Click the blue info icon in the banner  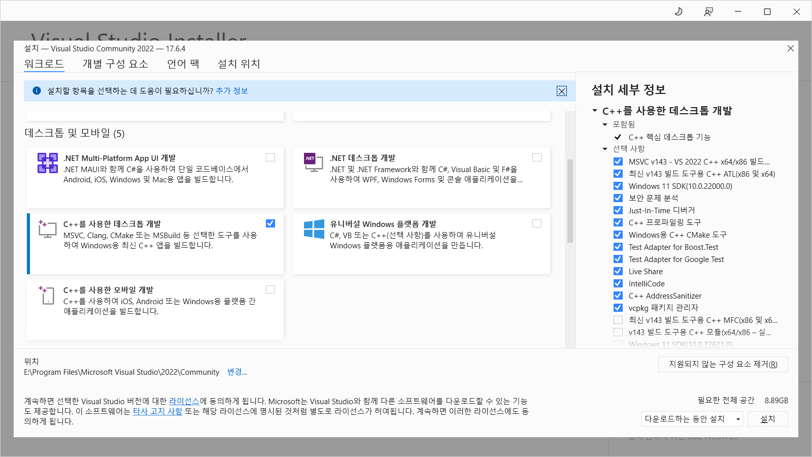[37, 91]
